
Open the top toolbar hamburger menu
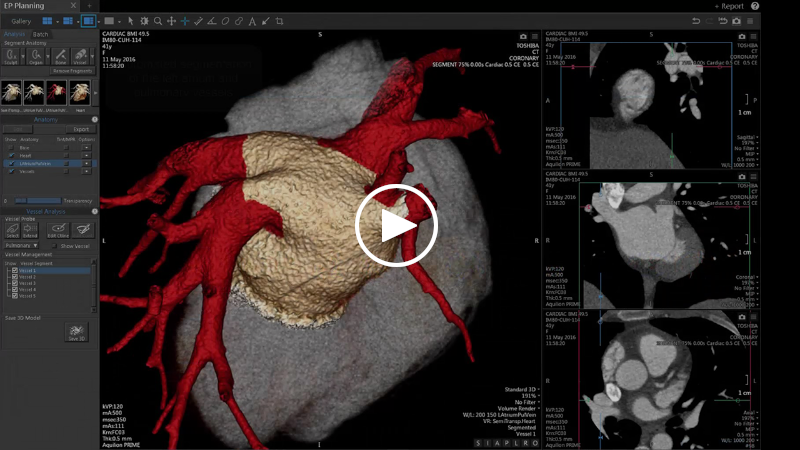[750, 21]
